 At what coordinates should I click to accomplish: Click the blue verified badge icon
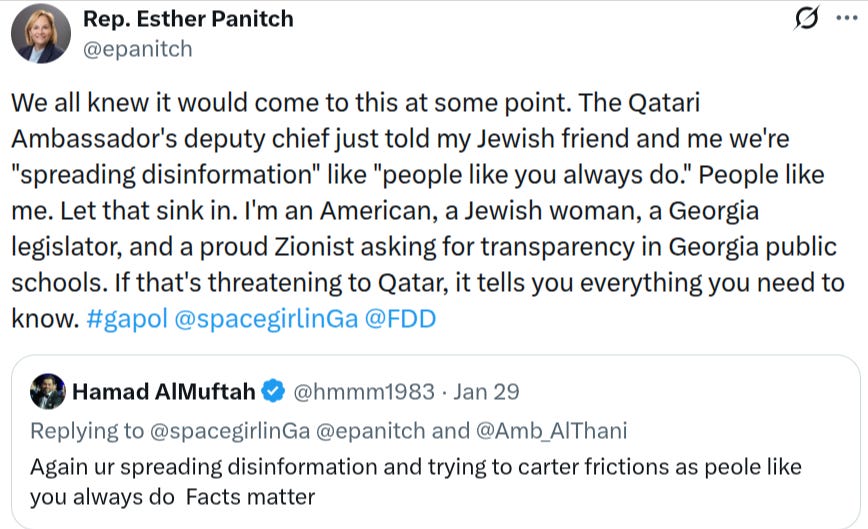coord(273,391)
